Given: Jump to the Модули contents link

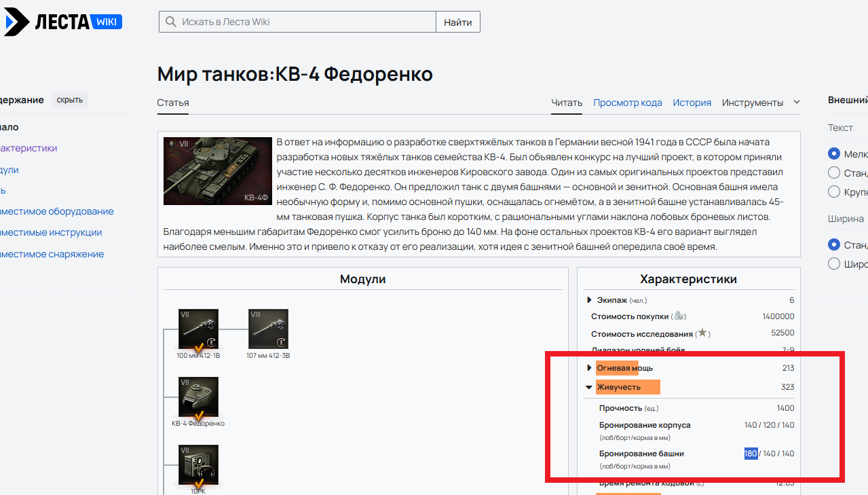Looking at the screenshot, I should tap(10, 170).
